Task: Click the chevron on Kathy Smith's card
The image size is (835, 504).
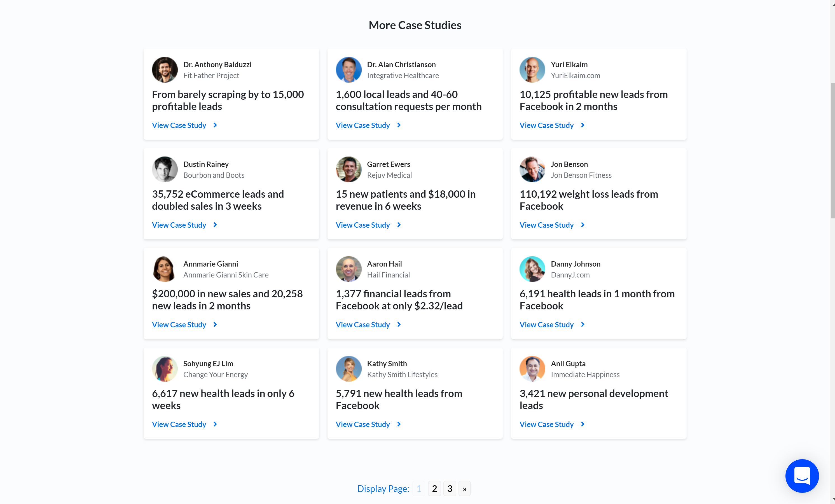Action: 399,424
